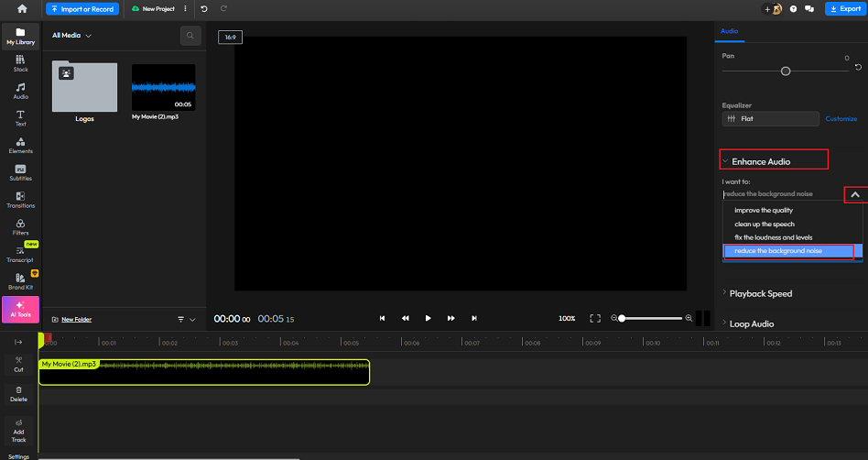Open the Brand Kit panel
This screenshot has width=868, height=460.
click(x=20, y=281)
